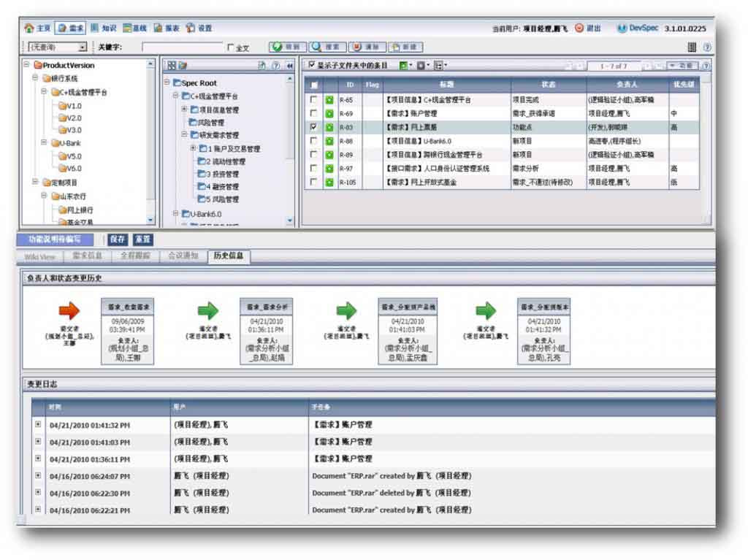This screenshot has width=748, height=560.
Task: Open the 知识 knowledge section icon
Action: [x=95, y=28]
